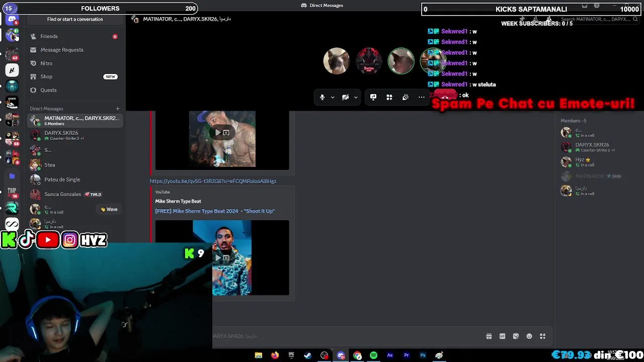644x362 pixels.
Task: Open server folder with 68 badge
Action: 12,138
